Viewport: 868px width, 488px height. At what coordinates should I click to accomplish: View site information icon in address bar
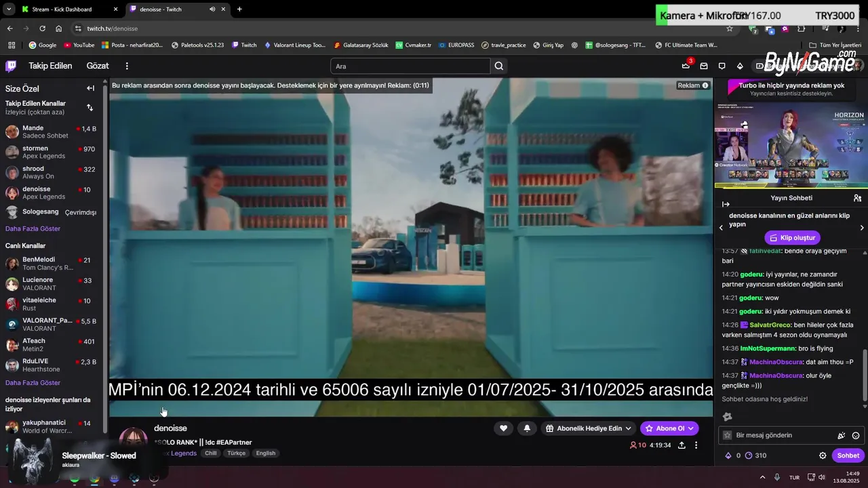[x=78, y=28]
